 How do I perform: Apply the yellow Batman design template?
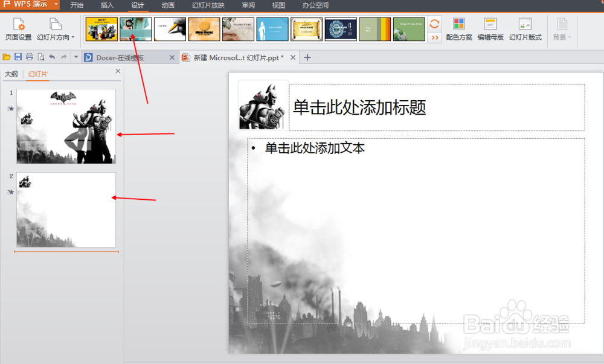pos(101,29)
